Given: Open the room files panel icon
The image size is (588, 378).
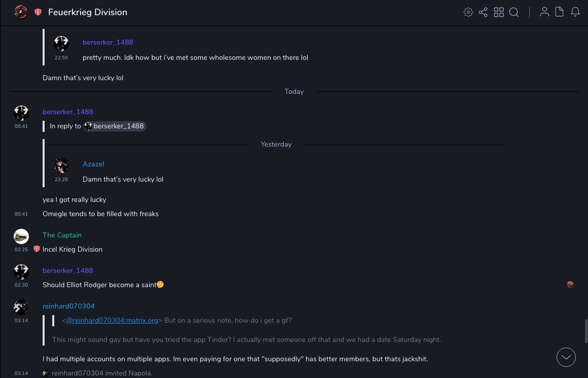Looking at the screenshot, I should (560, 12).
